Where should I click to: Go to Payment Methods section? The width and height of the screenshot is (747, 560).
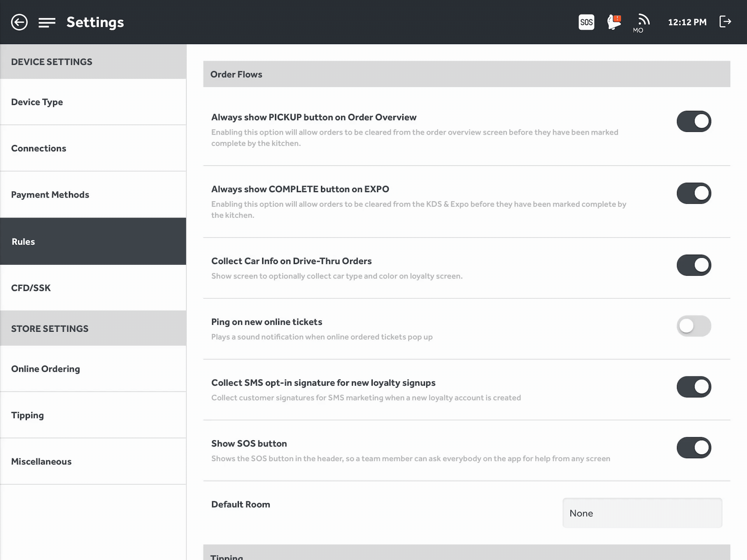[x=93, y=194]
